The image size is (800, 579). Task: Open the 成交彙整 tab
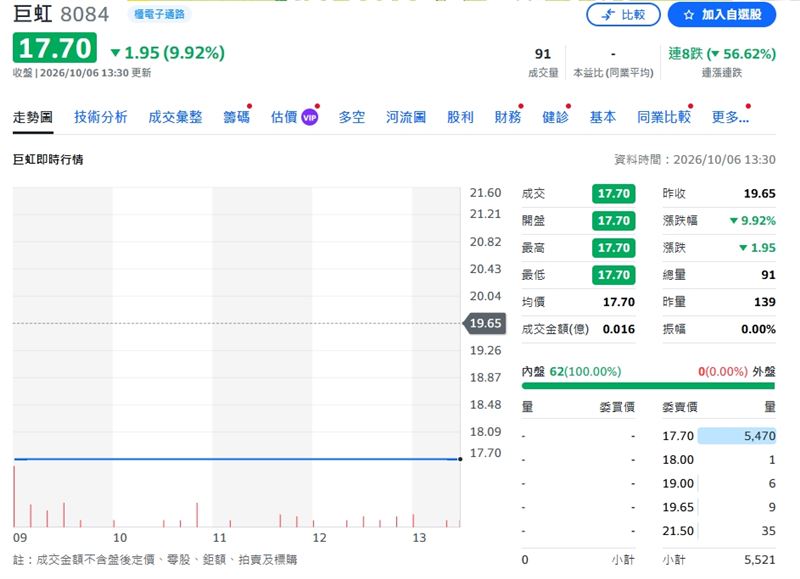[x=175, y=117]
